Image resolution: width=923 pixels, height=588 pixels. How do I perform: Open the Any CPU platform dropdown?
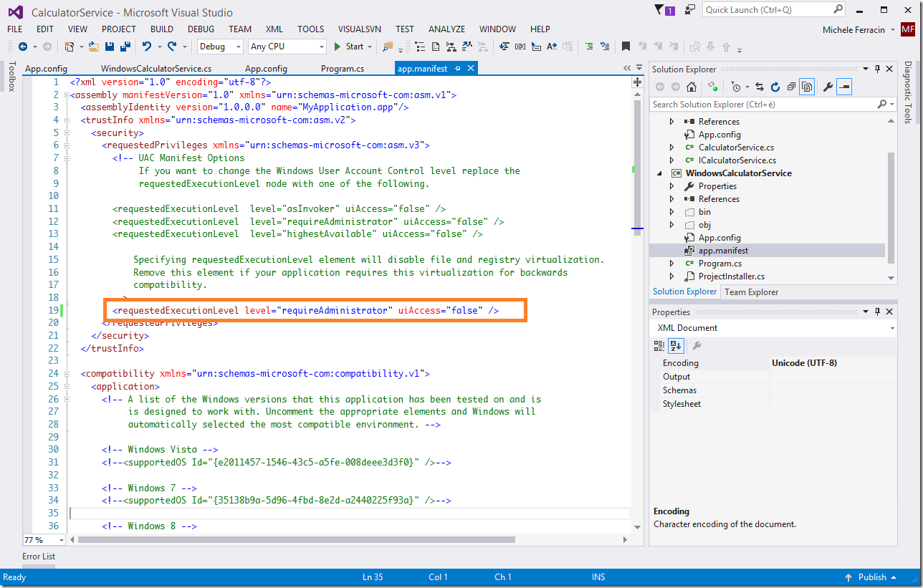(287, 47)
